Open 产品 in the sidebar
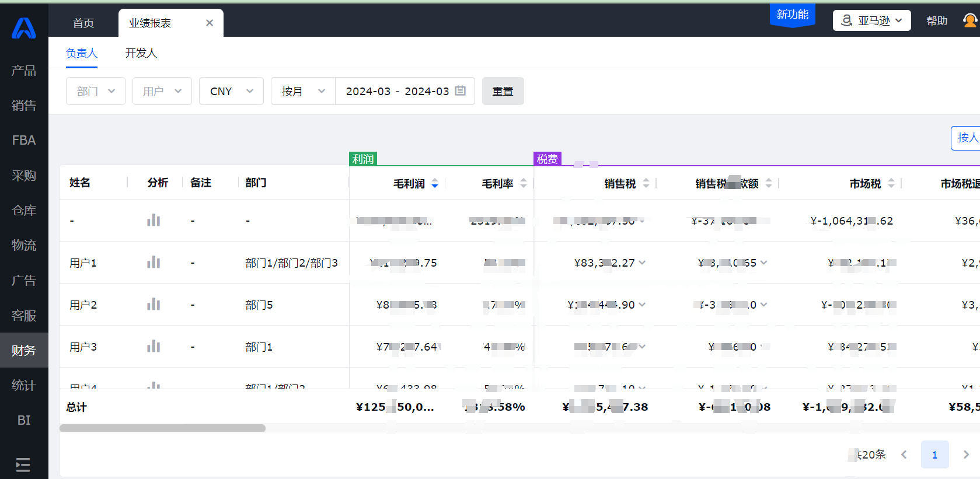 [x=24, y=71]
